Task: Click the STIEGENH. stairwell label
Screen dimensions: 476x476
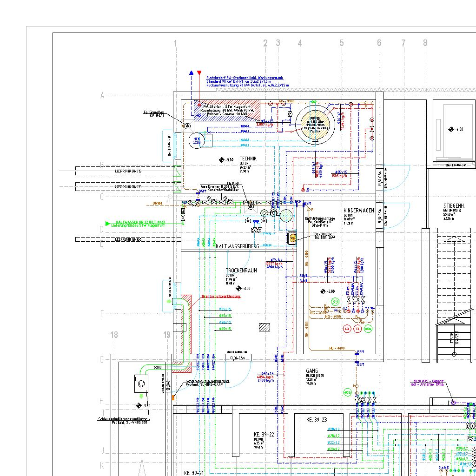Action: point(454,205)
